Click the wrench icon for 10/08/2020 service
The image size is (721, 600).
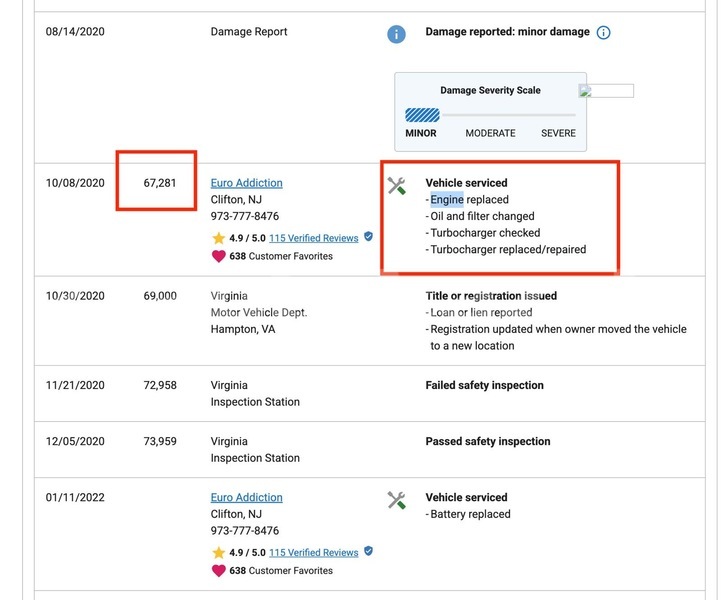point(396,186)
